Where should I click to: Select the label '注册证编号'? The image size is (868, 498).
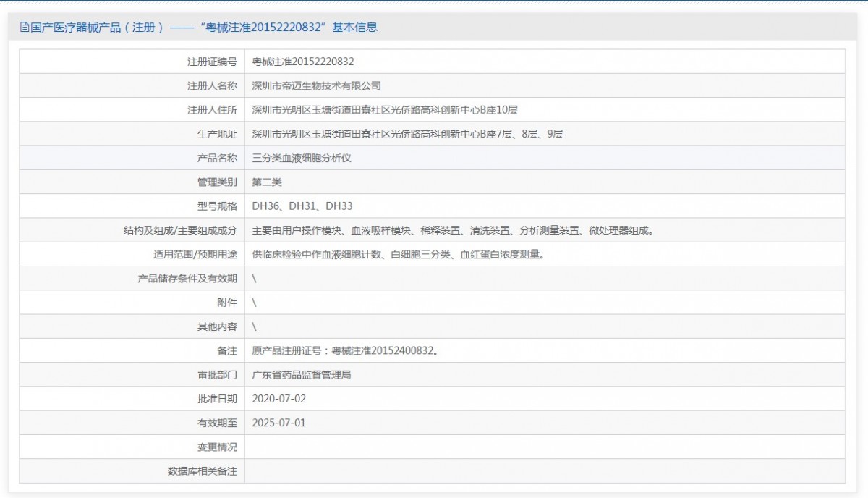212,62
